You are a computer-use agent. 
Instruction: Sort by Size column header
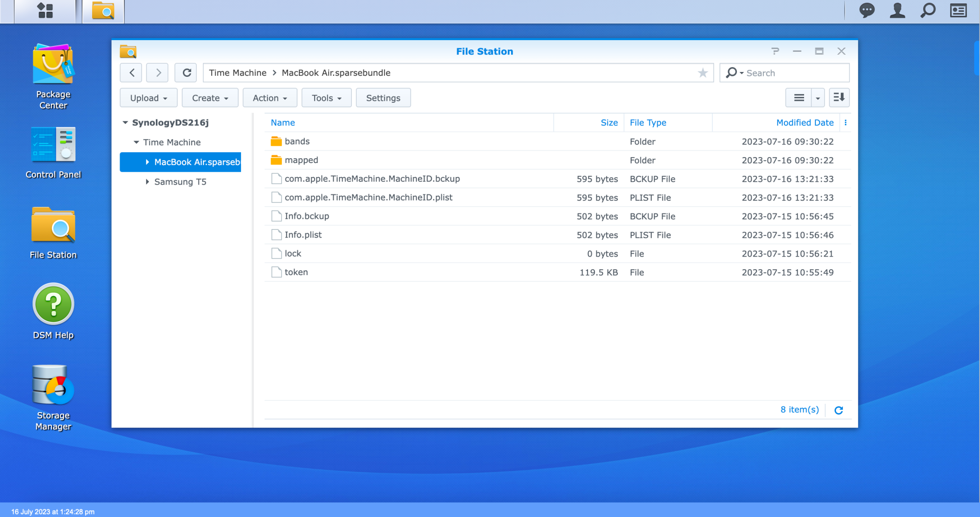coord(609,122)
